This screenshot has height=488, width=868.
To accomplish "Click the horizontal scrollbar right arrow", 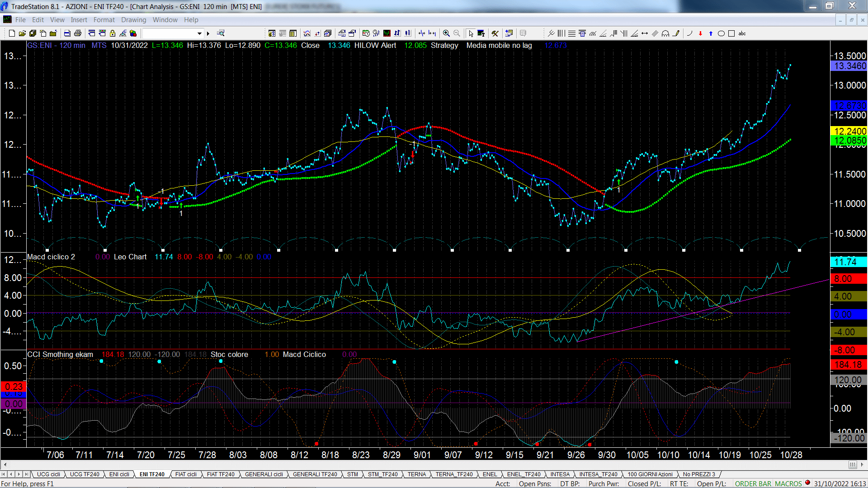I will (862, 465).
